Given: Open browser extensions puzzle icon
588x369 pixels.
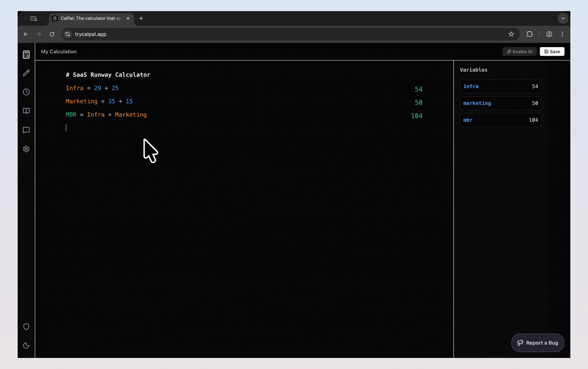Looking at the screenshot, I should point(529,34).
